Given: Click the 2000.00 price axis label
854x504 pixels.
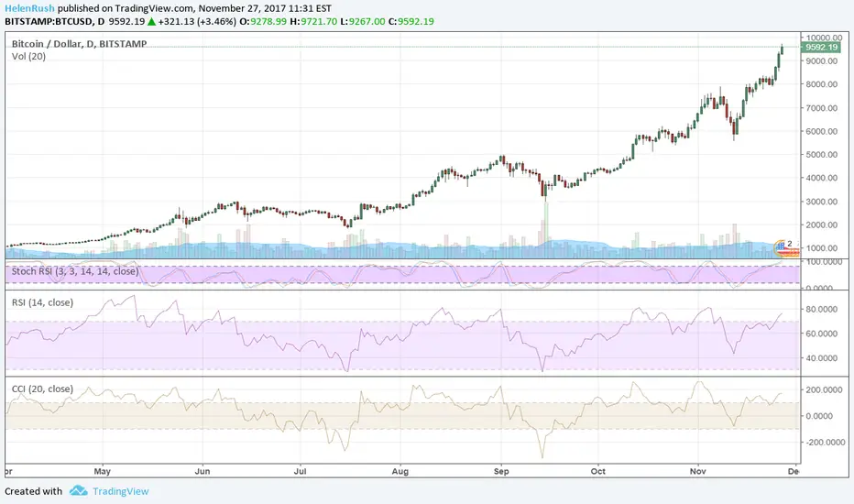Looking at the screenshot, I should (822, 225).
